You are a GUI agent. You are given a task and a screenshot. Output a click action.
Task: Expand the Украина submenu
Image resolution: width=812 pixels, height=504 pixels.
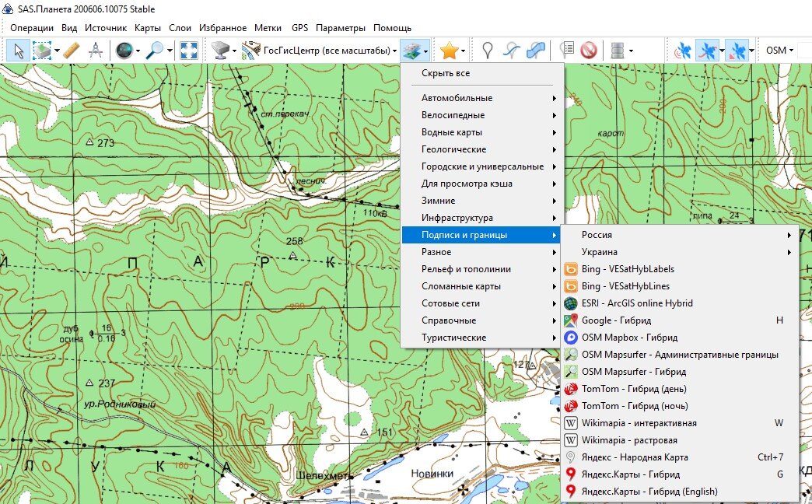pos(680,252)
